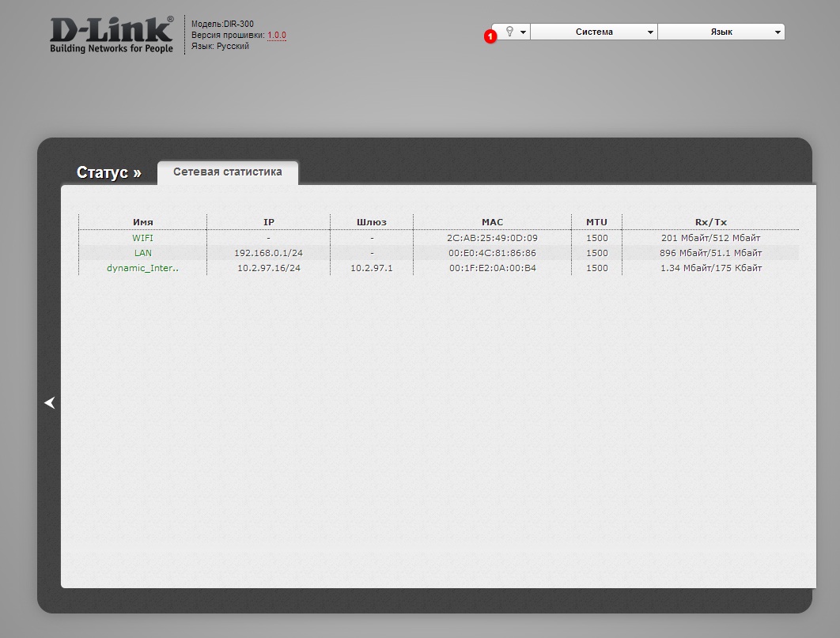Click gateway value 10.2.97.1
This screenshot has width=840, height=638.
pos(372,268)
